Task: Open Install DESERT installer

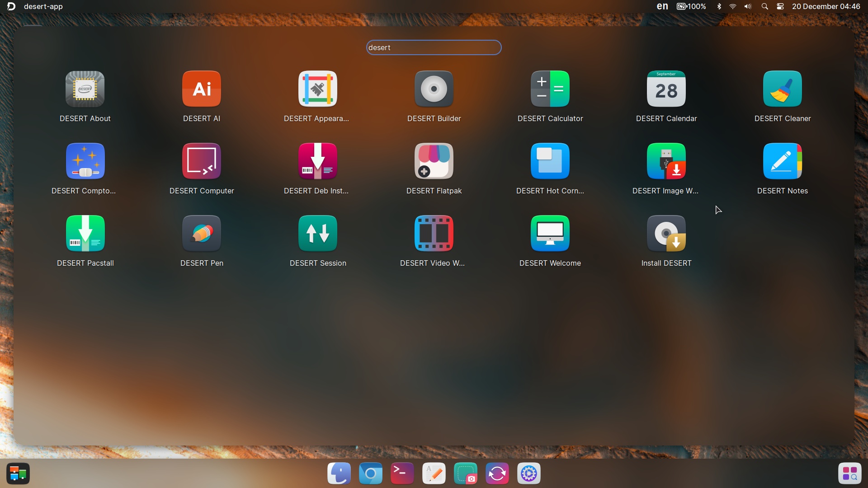Action: point(666,234)
